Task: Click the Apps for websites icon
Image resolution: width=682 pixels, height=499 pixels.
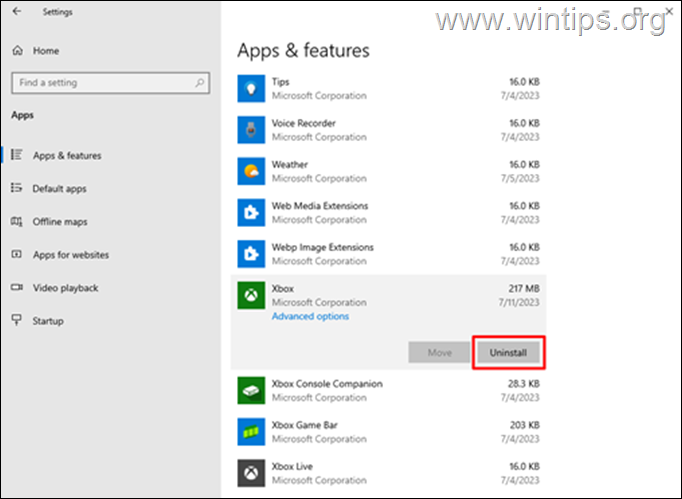Action: tap(17, 254)
